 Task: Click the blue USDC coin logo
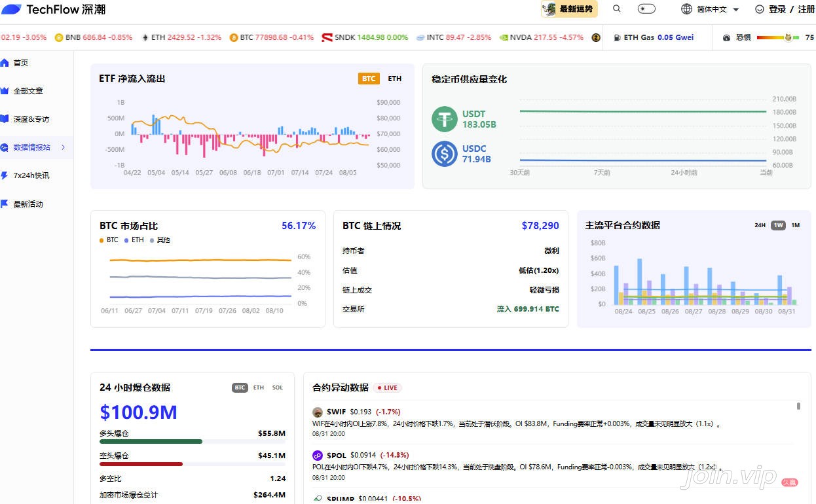[444, 154]
